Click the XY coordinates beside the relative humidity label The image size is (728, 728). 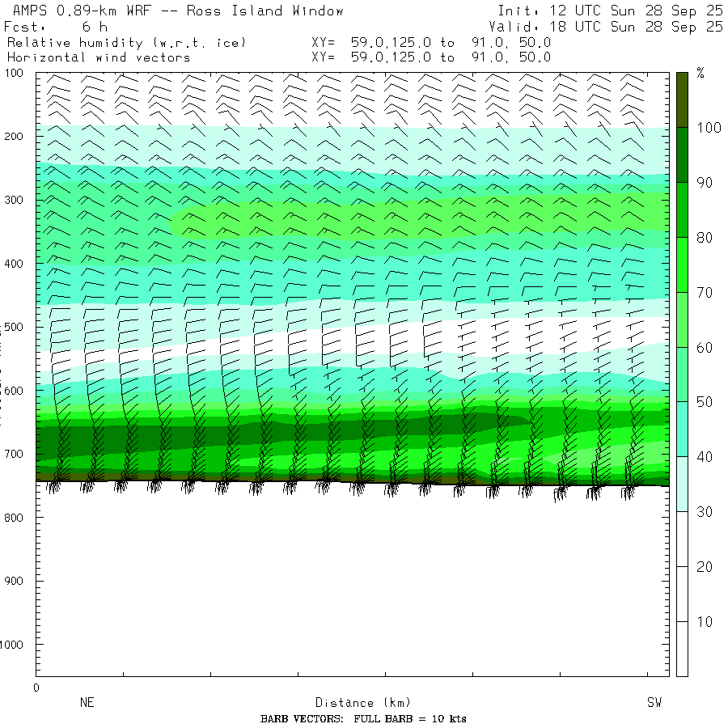pos(431,43)
